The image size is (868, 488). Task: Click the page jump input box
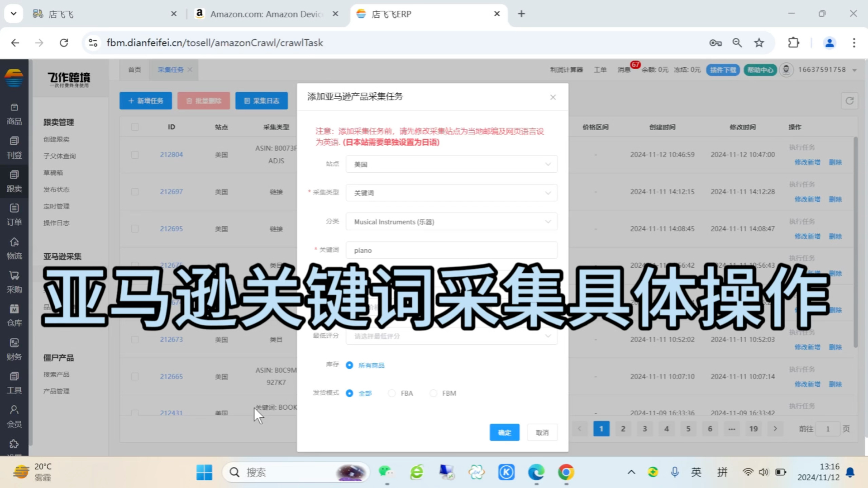(x=828, y=429)
